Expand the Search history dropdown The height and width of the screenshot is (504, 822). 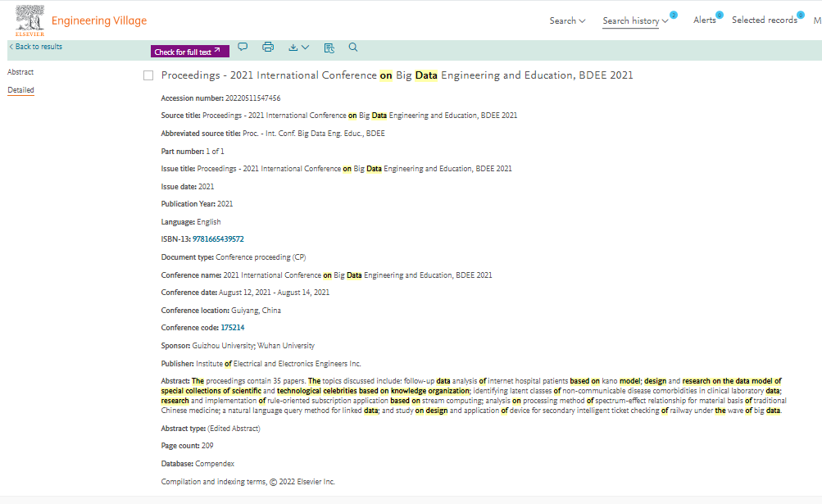[635, 20]
